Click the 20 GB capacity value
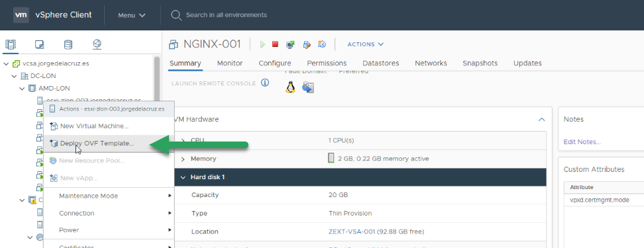This screenshot has width=644, height=248. coord(339,195)
